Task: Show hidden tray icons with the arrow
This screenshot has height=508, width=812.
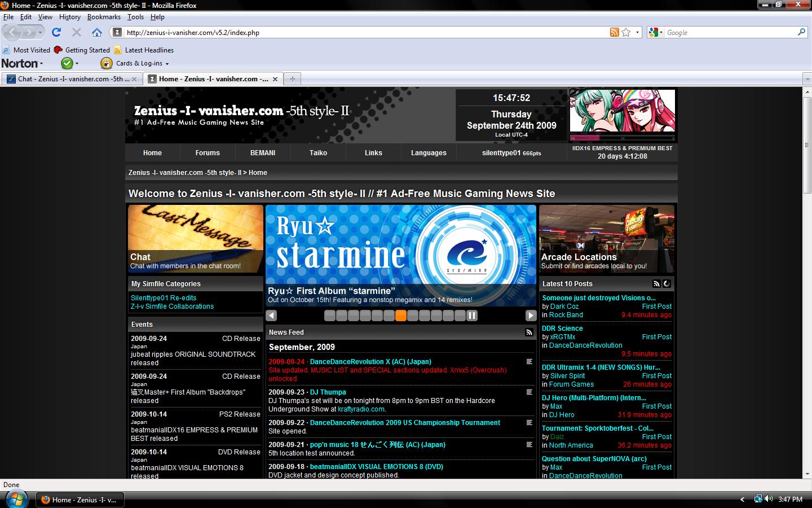Action: point(743,500)
